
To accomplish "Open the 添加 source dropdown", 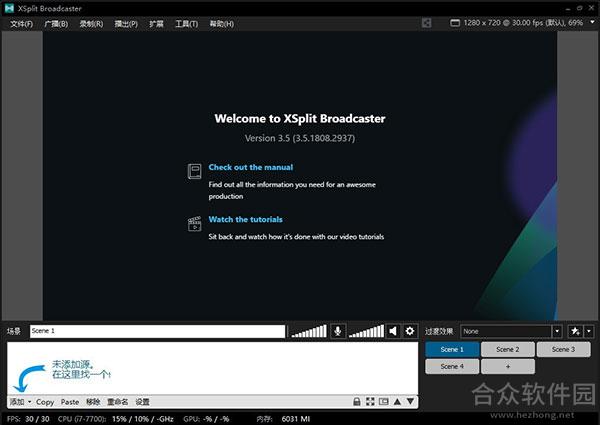I will point(21,402).
